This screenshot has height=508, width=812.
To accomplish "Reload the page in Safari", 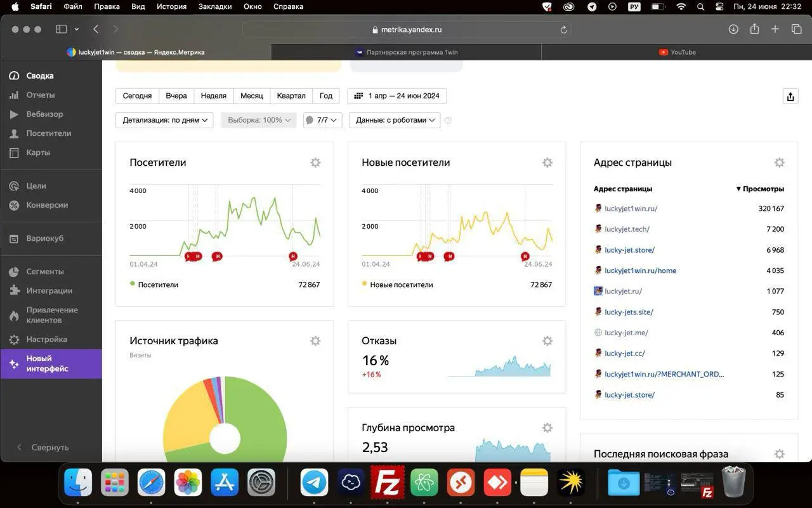I will point(563,29).
